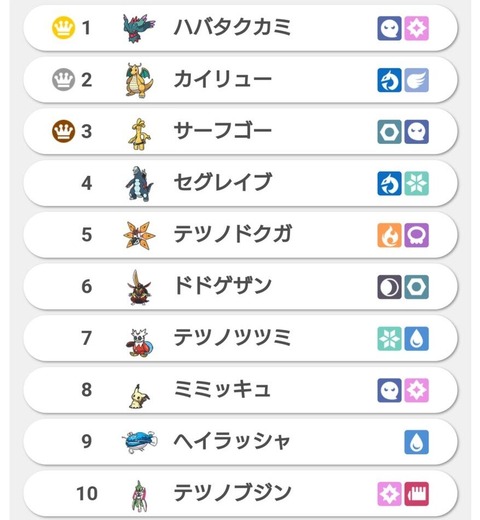Click the Water type icon on ヘイラッシャ row
This screenshot has width=480, height=520.
tap(416, 442)
